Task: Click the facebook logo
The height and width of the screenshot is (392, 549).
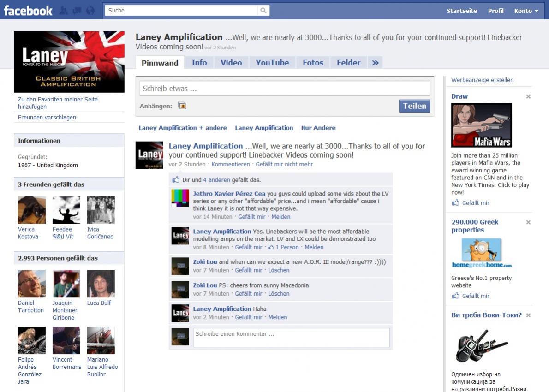Action: point(28,11)
